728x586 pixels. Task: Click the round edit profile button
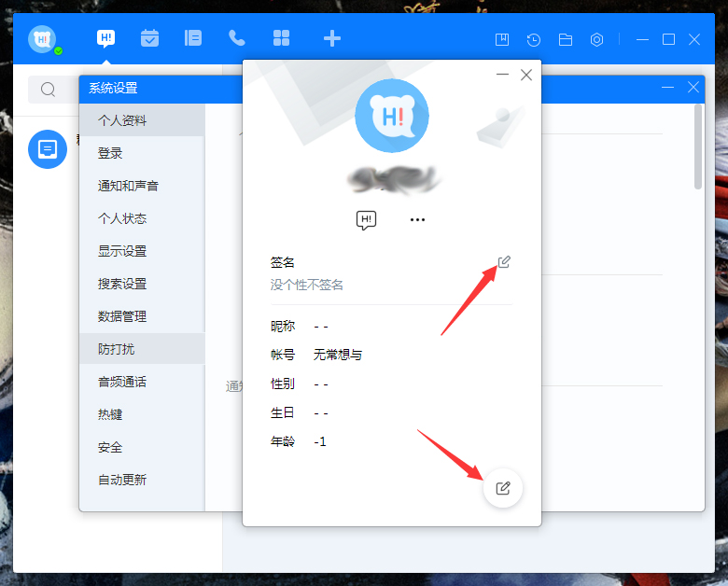(x=503, y=488)
